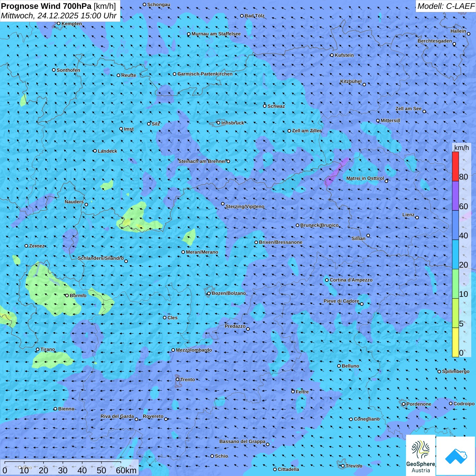
Task: Click the Bormio city label
Action: [x=78, y=295]
